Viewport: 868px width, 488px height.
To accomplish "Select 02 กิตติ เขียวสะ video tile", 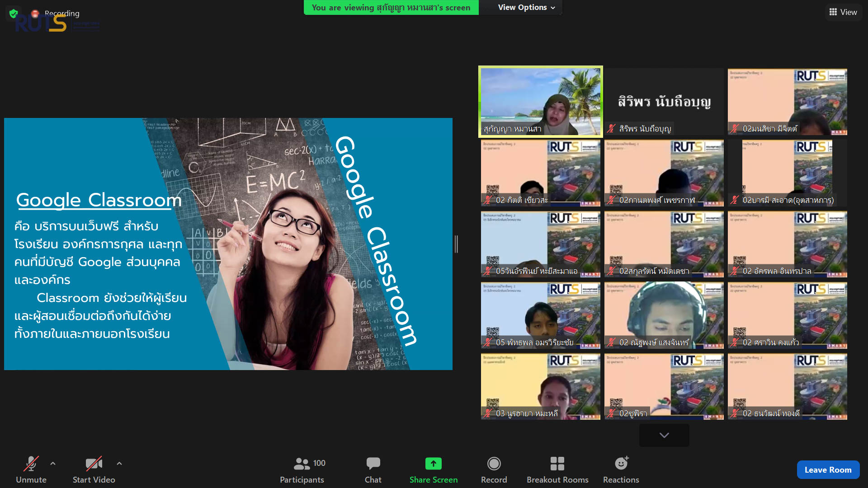I will (540, 173).
